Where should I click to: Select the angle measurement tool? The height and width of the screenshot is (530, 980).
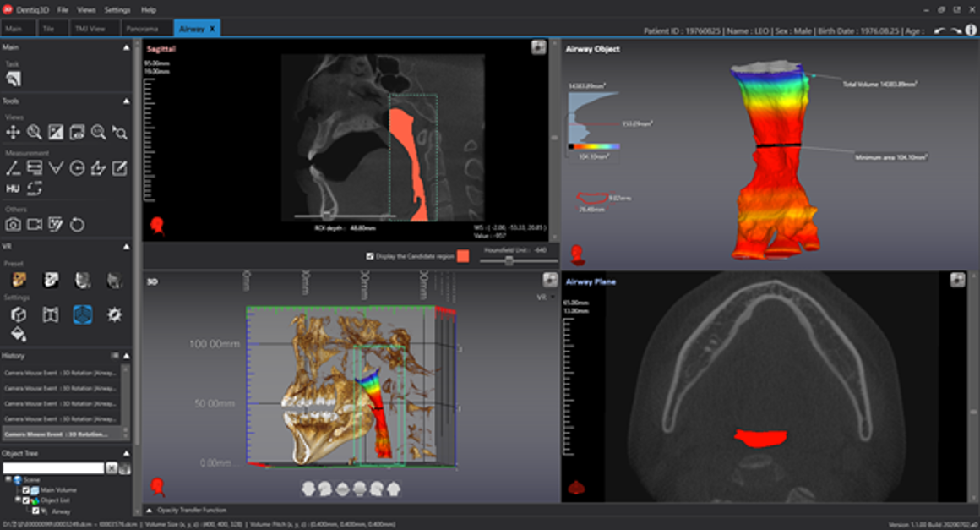[x=56, y=168]
